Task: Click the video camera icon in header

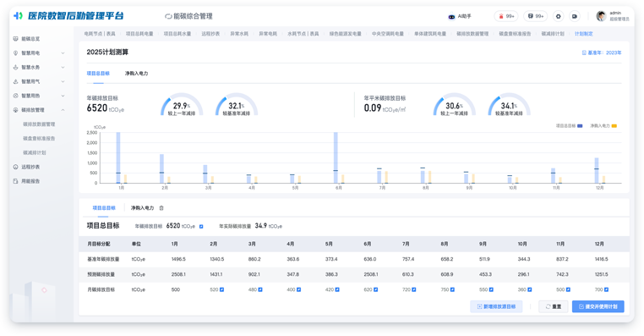Action: pyautogui.click(x=574, y=16)
